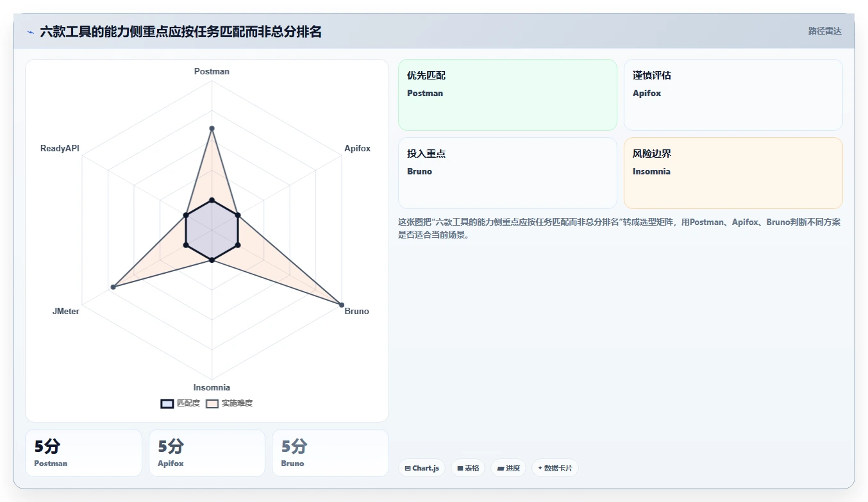Click the JMeter axis label on the radar
This screenshot has height=502, width=868.
click(66, 312)
